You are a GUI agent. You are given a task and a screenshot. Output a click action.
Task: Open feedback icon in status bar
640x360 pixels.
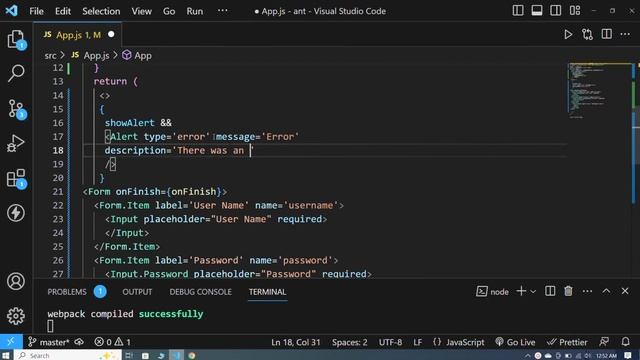(604, 342)
